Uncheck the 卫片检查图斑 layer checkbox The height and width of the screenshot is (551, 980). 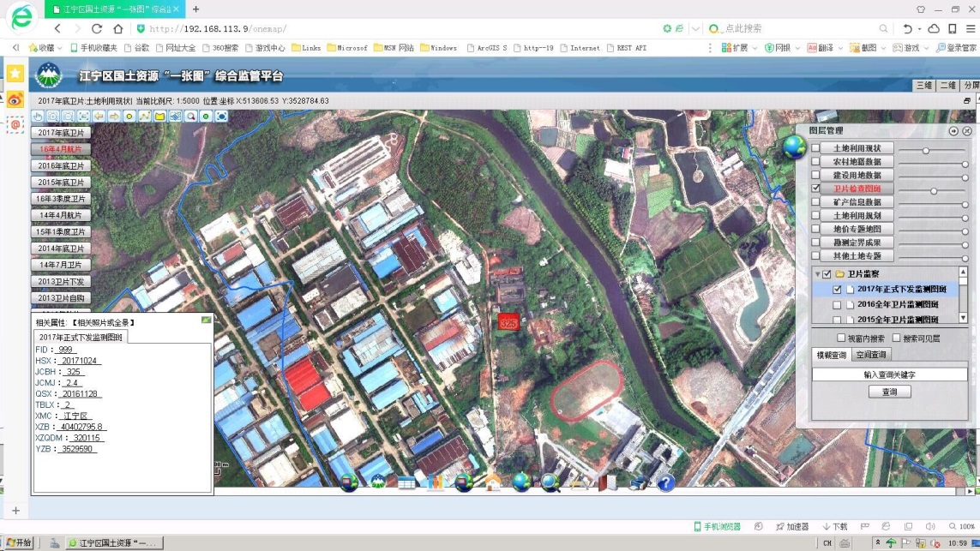click(x=816, y=189)
